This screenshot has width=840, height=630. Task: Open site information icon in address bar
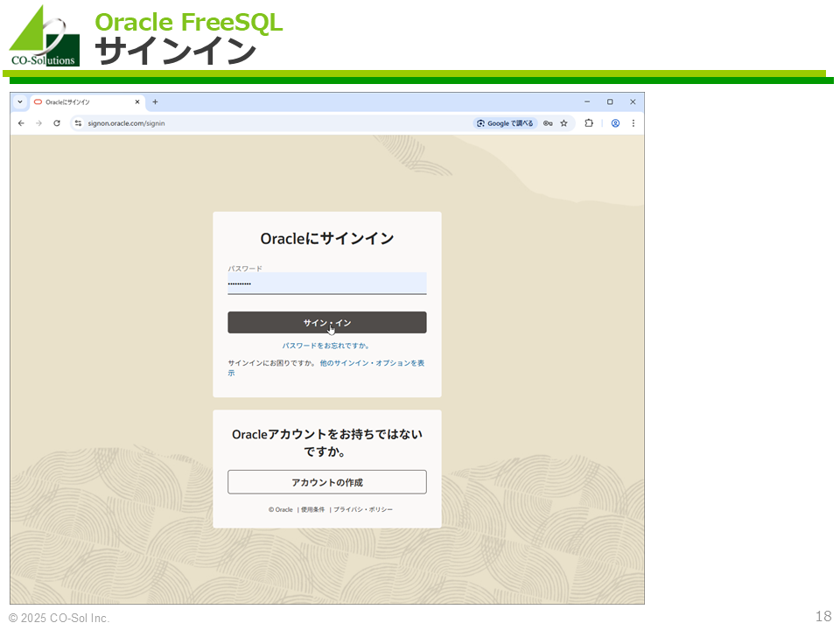click(78, 123)
